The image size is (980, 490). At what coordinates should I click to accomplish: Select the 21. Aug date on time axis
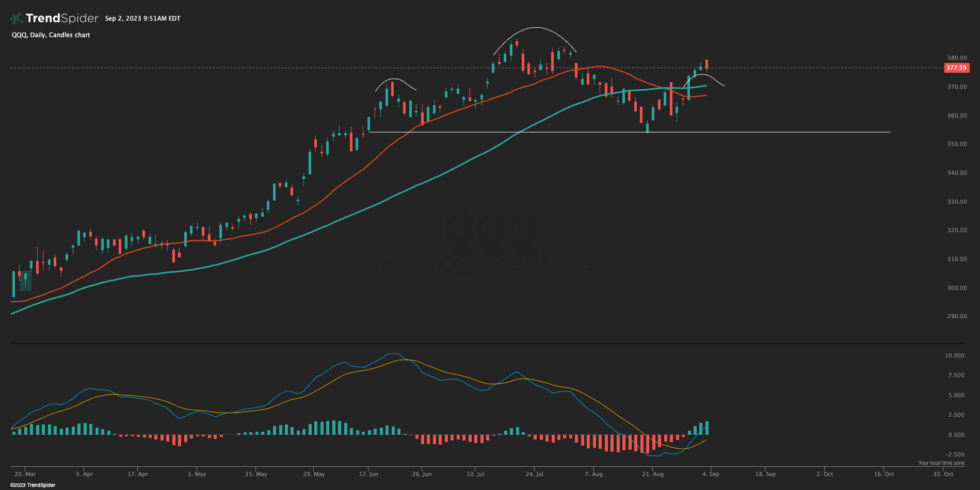(653, 474)
